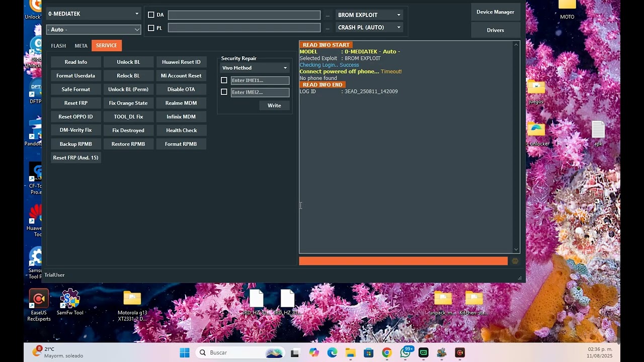Click the Infinix MDM button
The width and height of the screenshot is (644, 362).
[181, 117]
